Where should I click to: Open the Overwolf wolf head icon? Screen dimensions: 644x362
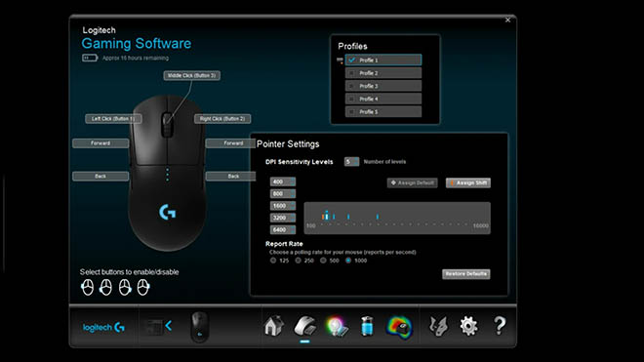[x=438, y=327]
